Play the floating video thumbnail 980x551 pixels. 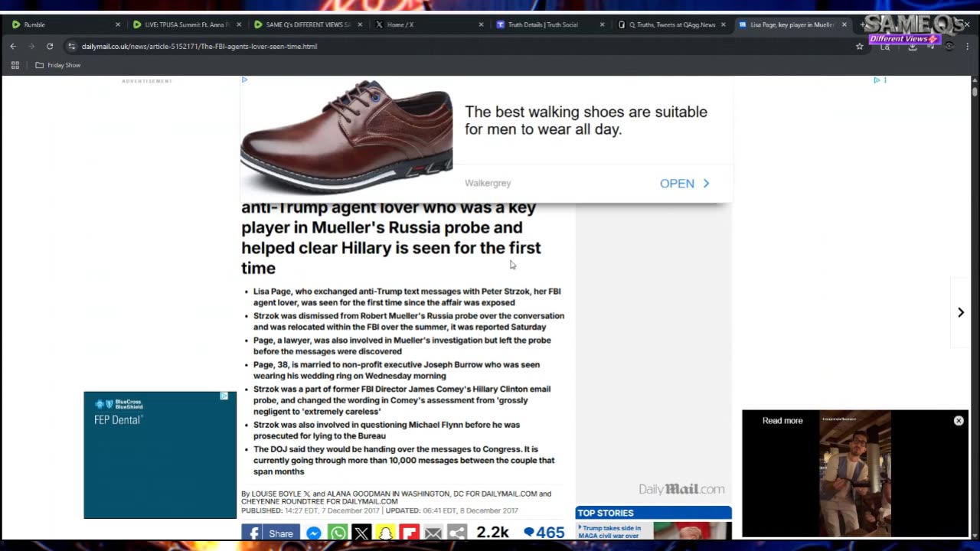point(855,473)
